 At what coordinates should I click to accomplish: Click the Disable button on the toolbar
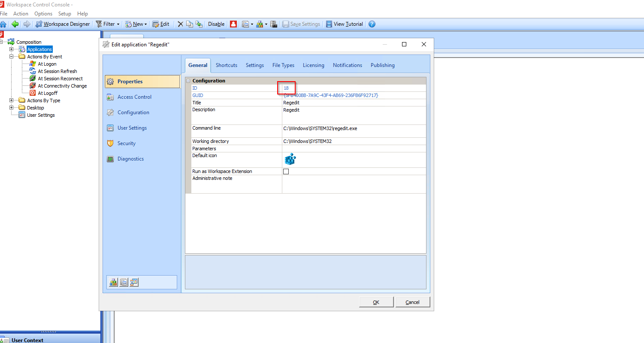point(216,24)
